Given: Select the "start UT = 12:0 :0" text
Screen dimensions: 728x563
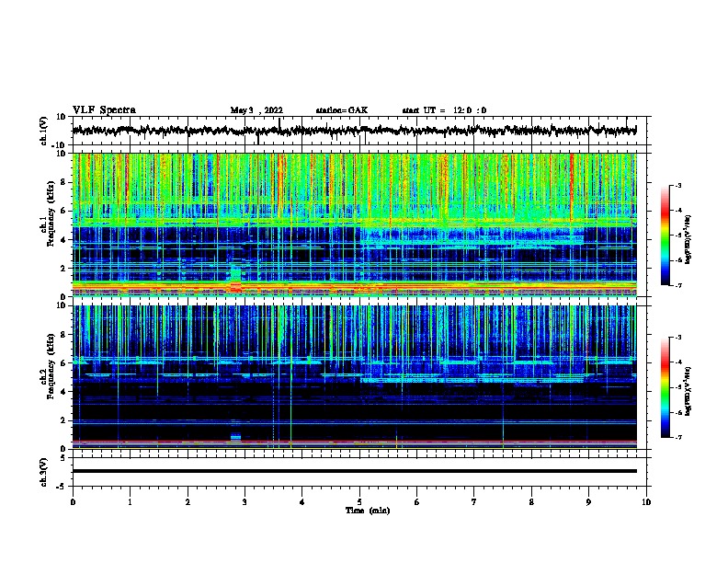Looking at the screenshot, I should point(444,110).
